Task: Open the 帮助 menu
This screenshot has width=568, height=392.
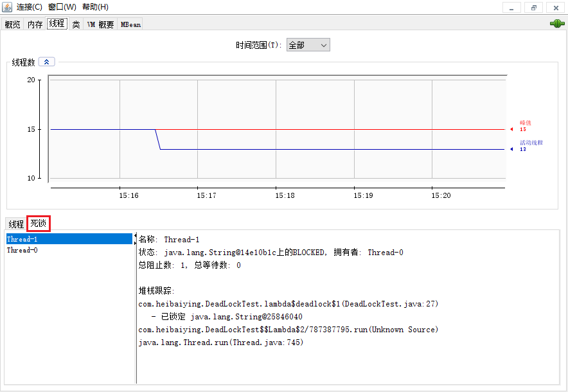Action: tap(95, 7)
